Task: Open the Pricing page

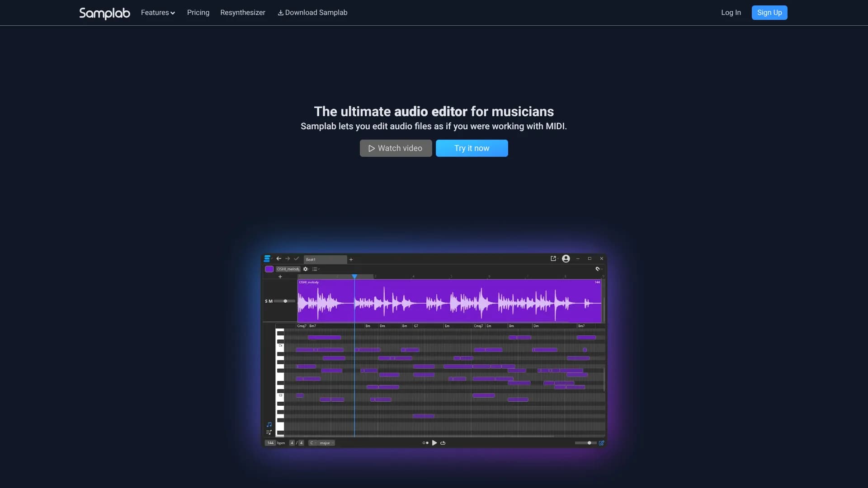Action: pos(198,13)
